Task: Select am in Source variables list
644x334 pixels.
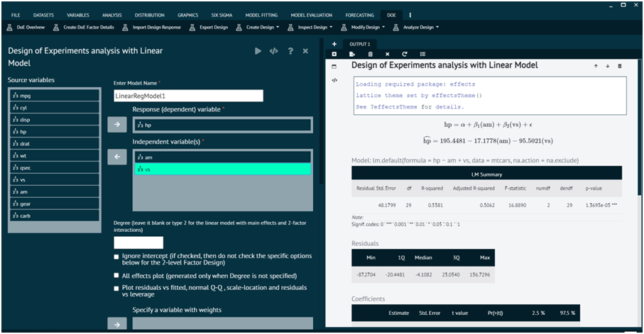Action: pos(55,191)
